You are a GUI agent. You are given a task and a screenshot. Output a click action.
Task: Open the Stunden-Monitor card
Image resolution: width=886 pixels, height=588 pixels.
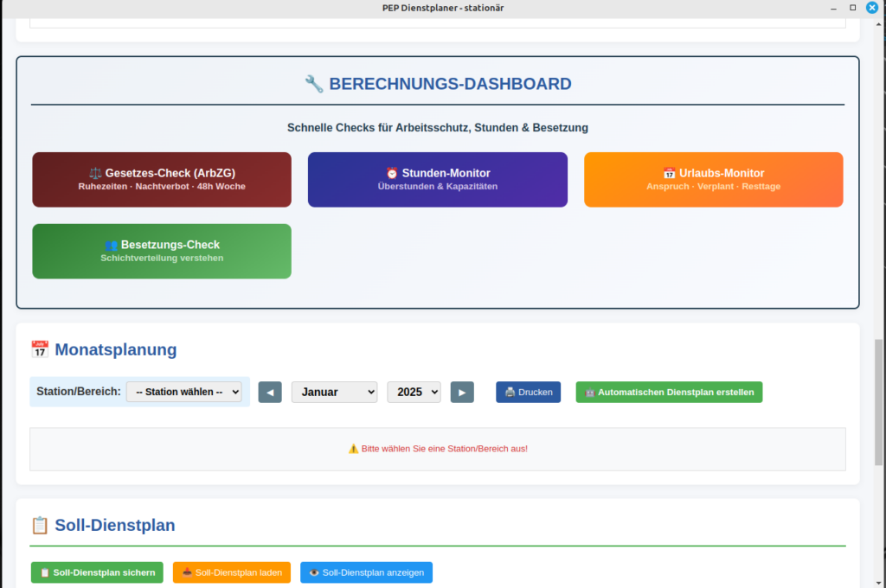[438, 180]
